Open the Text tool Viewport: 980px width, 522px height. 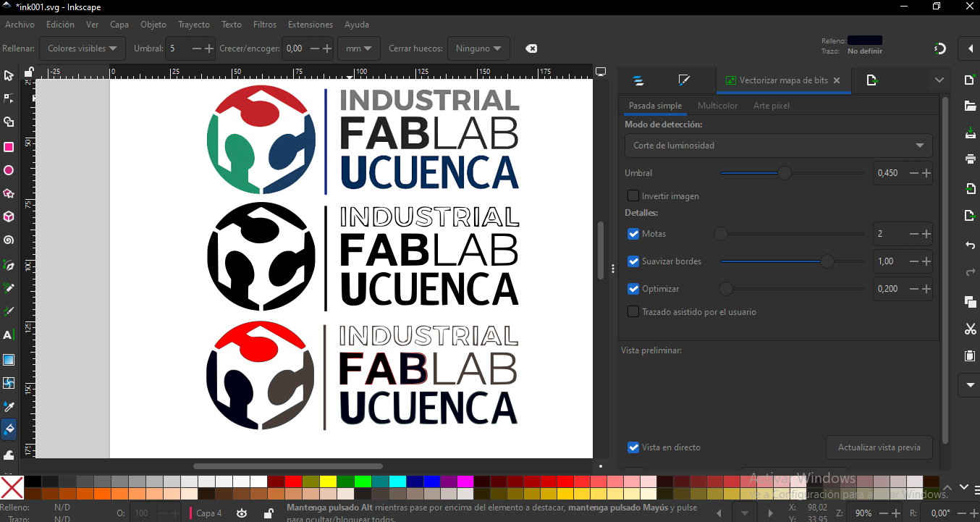point(9,334)
